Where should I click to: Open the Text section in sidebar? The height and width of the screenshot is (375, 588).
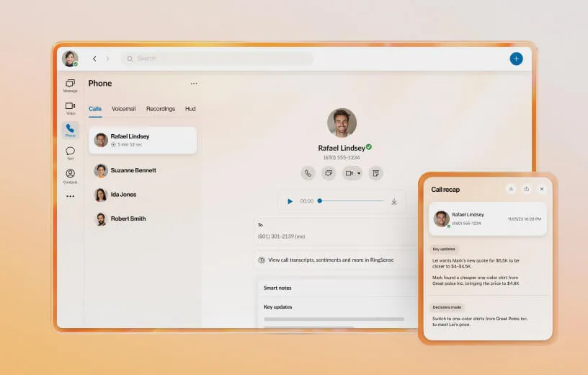click(x=70, y=152)
